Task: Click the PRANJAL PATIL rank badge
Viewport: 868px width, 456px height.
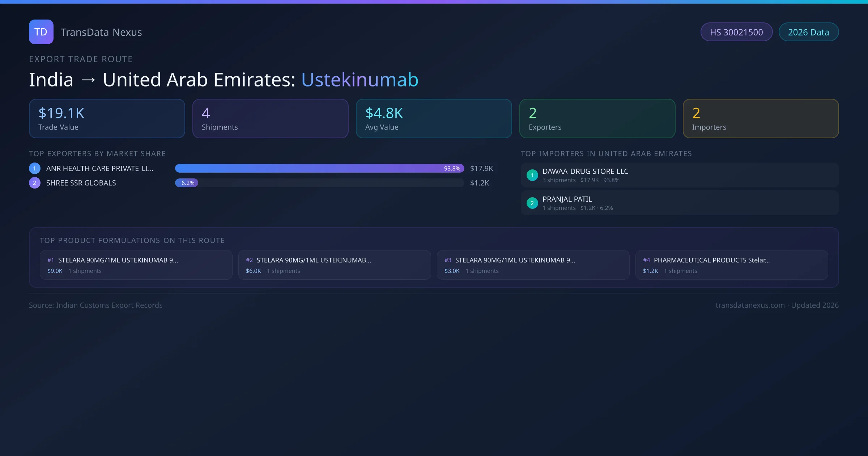Action: pos(532,203)
